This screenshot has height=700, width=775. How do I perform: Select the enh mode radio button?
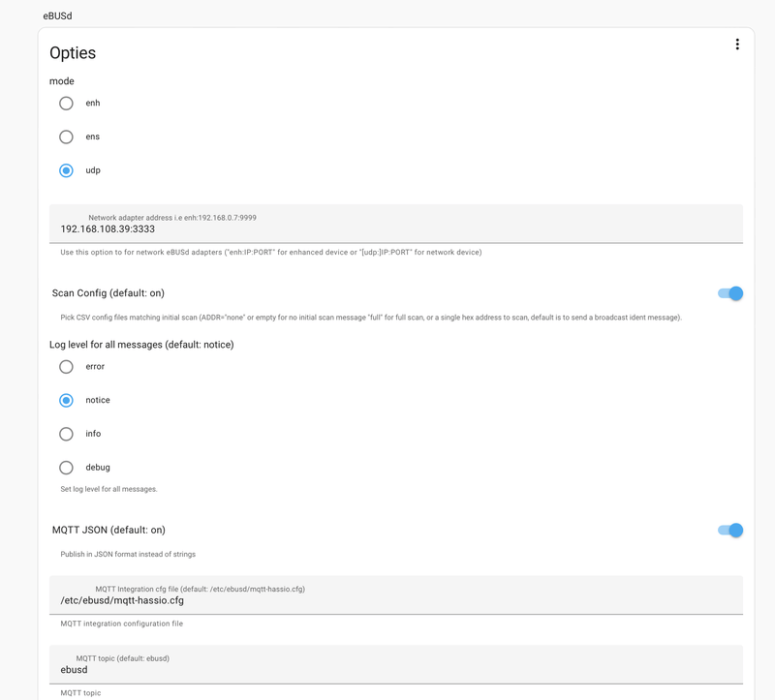pyautogui.click(x=66, y=103)
